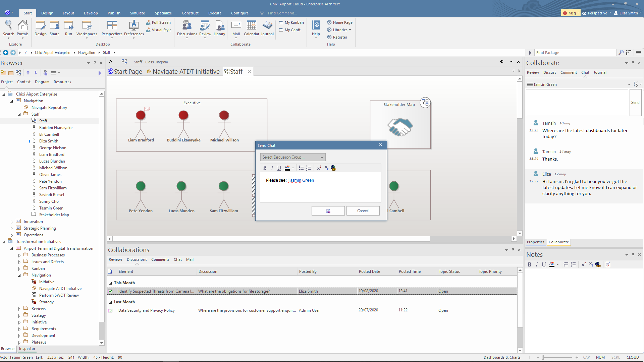
Task: Collapse the This Month group
Action: tap(110, 283)
